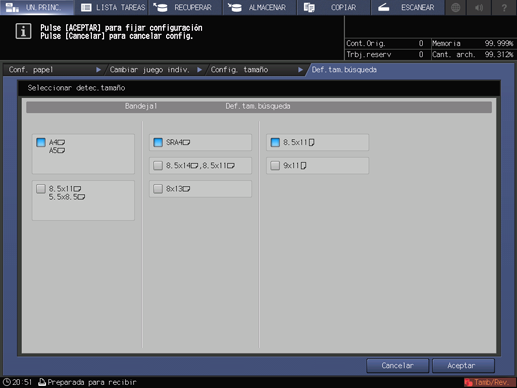Click the recall disk icon in RECUPERAR
Image resolution: width=517 pixels, height=388 pixels.
(161, 7)
